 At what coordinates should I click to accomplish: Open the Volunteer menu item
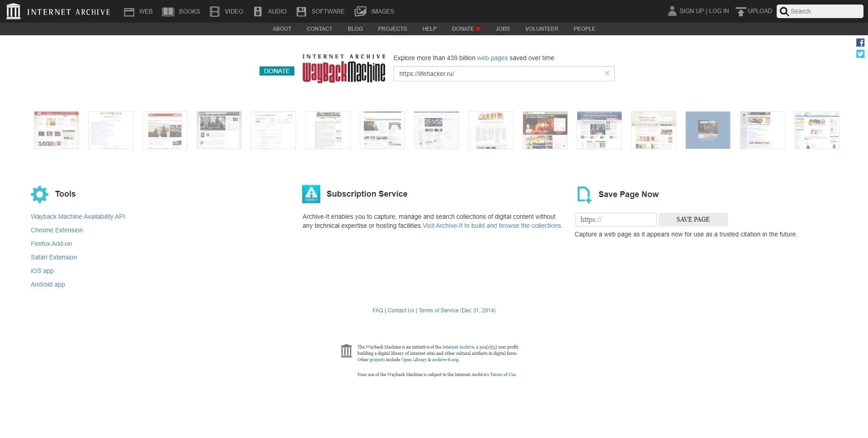click(542, 29)
